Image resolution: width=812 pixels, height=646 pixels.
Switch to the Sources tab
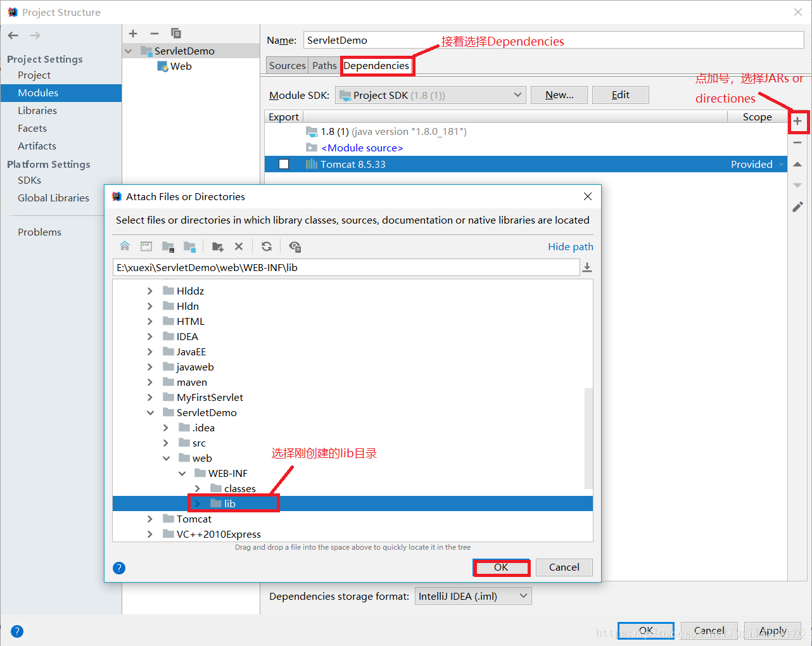click(x=288, y=65)
